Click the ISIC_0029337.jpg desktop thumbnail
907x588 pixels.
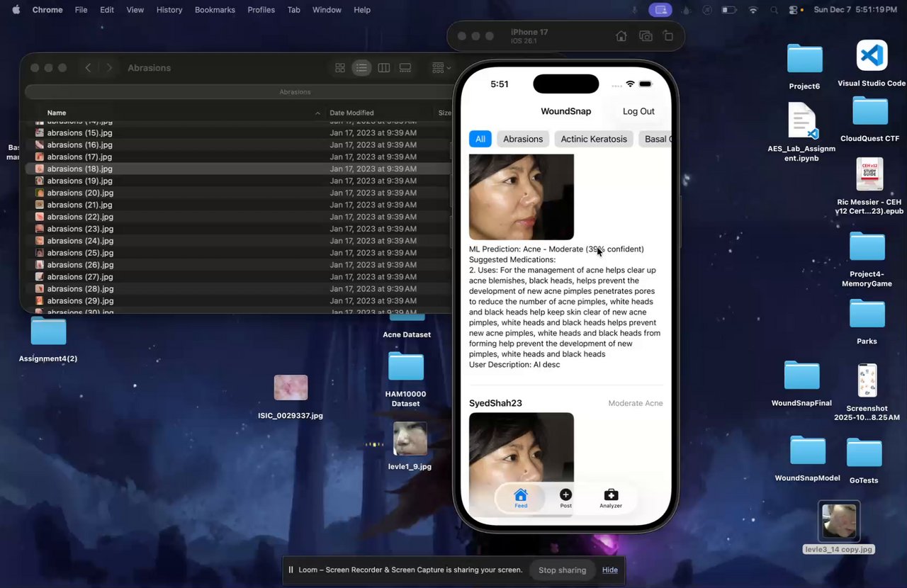[x=291, y=388]
